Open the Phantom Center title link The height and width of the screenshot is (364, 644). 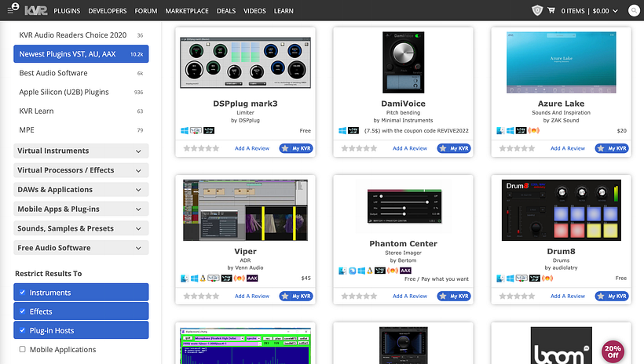(x=404, y=243)
